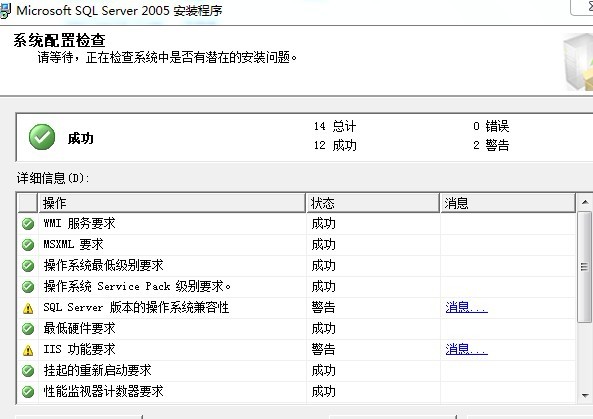Viewport: 593px width, 419px height.
Task: Click green check icon beside 操作系统最低级别要求
Action: (28, 265)
